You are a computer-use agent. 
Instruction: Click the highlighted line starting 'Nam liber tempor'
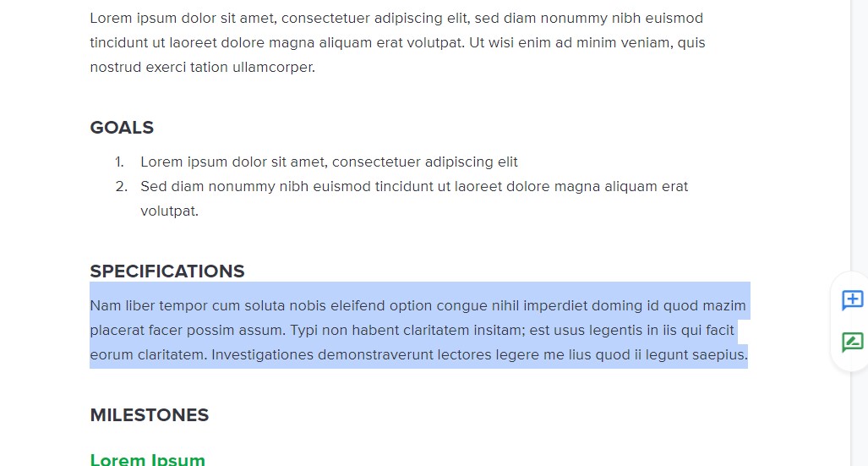(418, 306)
